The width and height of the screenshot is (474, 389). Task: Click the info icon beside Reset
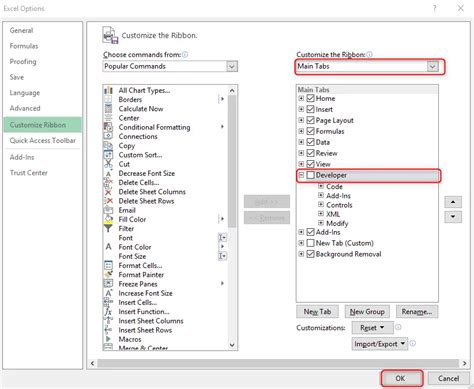(398, 327)
